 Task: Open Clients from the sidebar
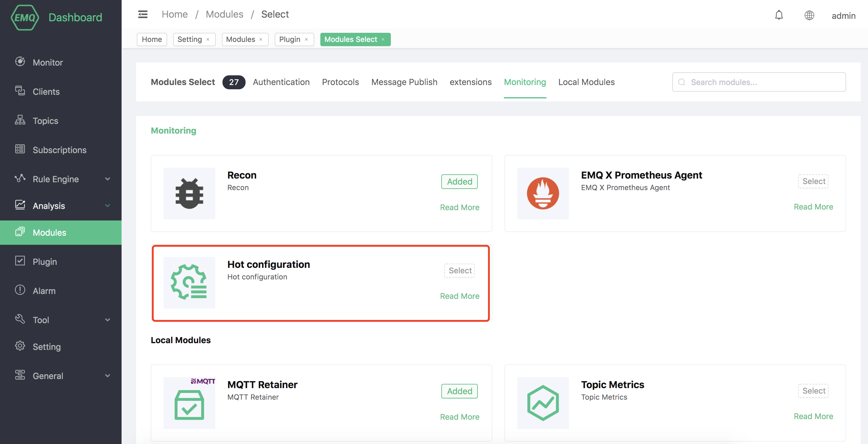[61, 91]
